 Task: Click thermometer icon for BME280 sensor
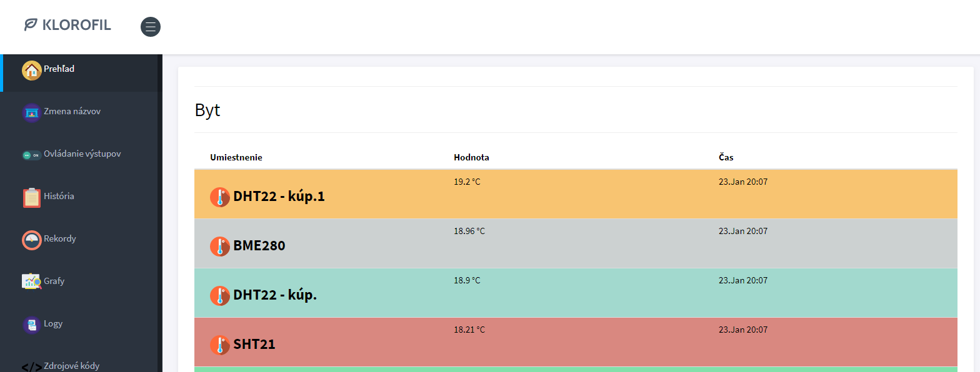[220, 247]
